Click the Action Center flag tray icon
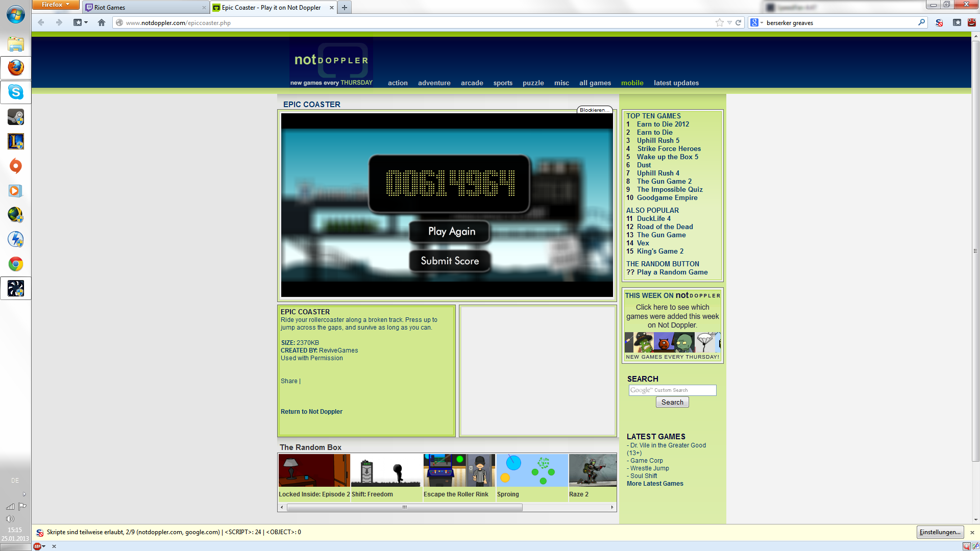This screenshot has width=980, height=551. (x=22, y=506)
